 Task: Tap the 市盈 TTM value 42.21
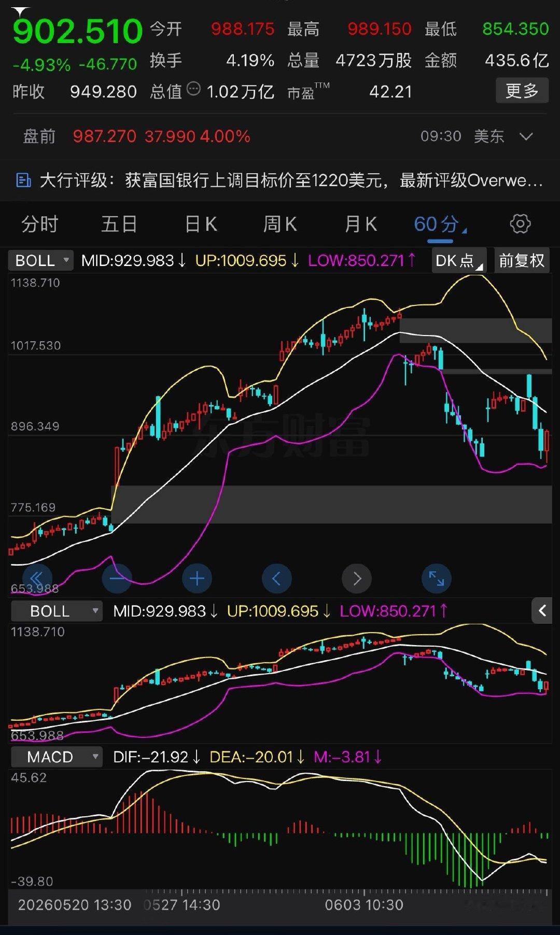pyautogui.click(x=391, y=92)
